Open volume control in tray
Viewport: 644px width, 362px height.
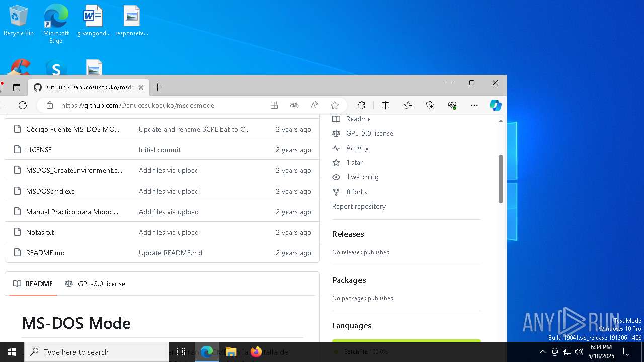coord(579,352)
